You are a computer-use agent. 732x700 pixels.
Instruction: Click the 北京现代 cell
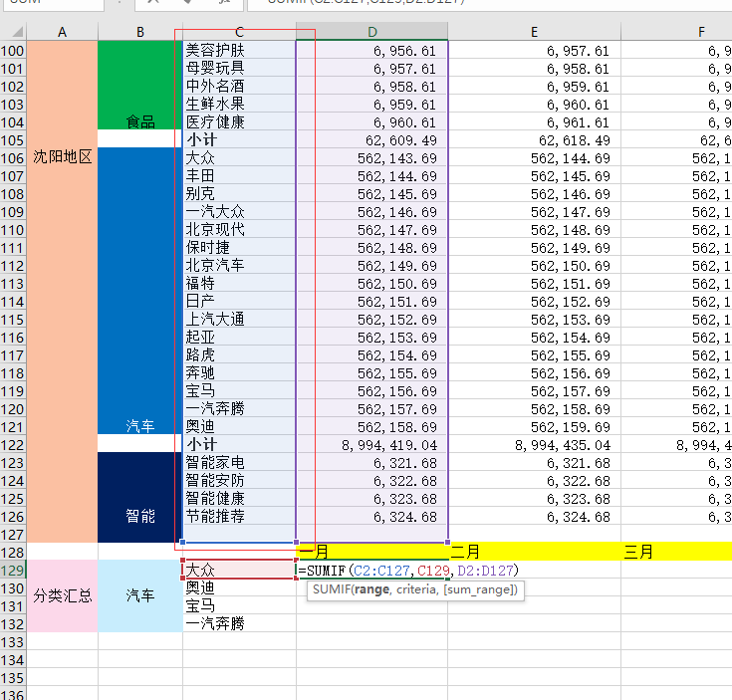(239, 230)
